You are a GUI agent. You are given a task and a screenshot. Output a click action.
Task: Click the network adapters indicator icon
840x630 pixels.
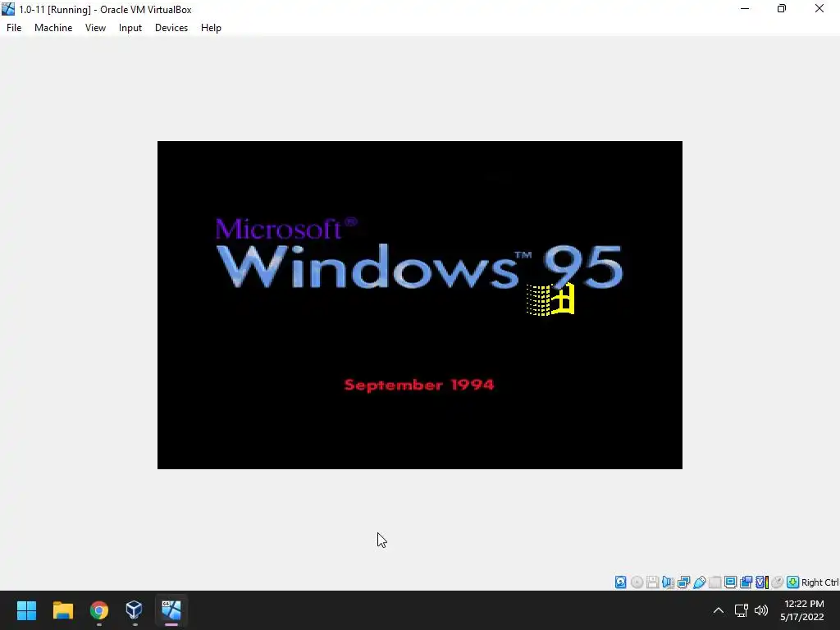pos(683,582)
